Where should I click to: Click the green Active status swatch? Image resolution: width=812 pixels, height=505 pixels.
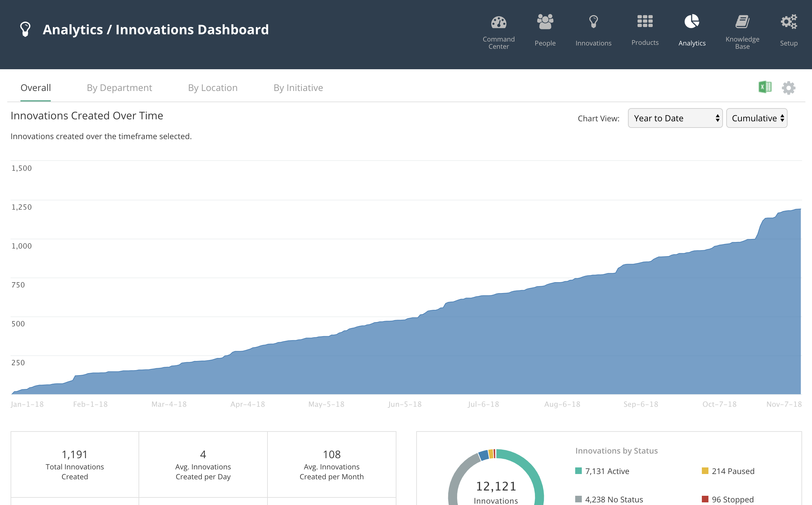click(x=578, y=471)
